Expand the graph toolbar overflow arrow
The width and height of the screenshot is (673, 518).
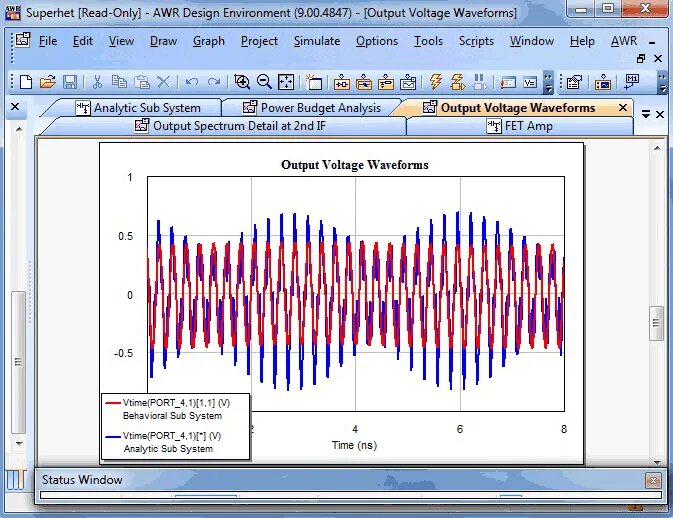(x=662, y=82)
